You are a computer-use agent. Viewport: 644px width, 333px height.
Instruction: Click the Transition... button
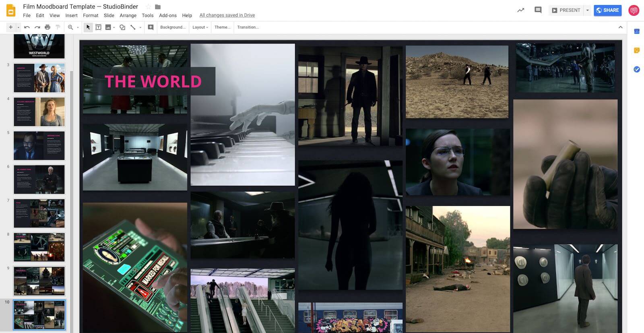pyautogui.click(x=248, y=27)
